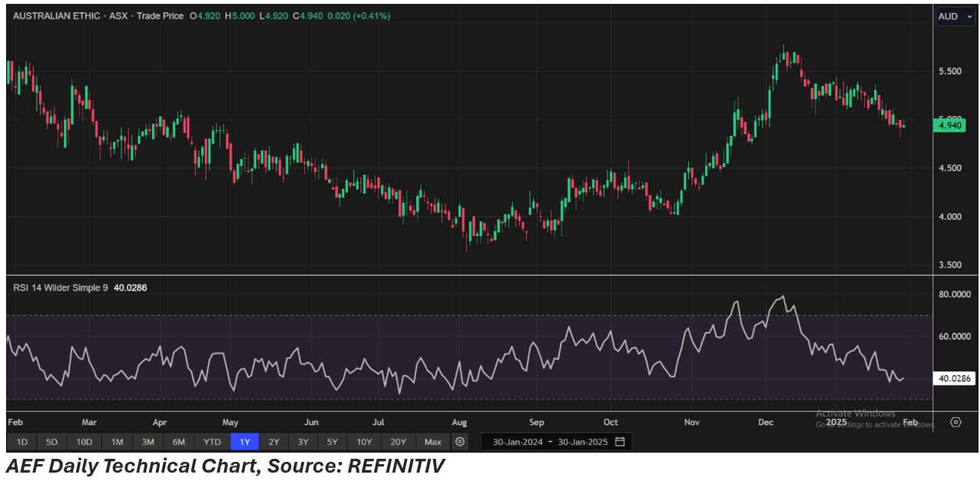Click the RSI 14 Wilder Simple indicator label
The height and width of the screenshot is (488, 980).
tap(61, 287)
